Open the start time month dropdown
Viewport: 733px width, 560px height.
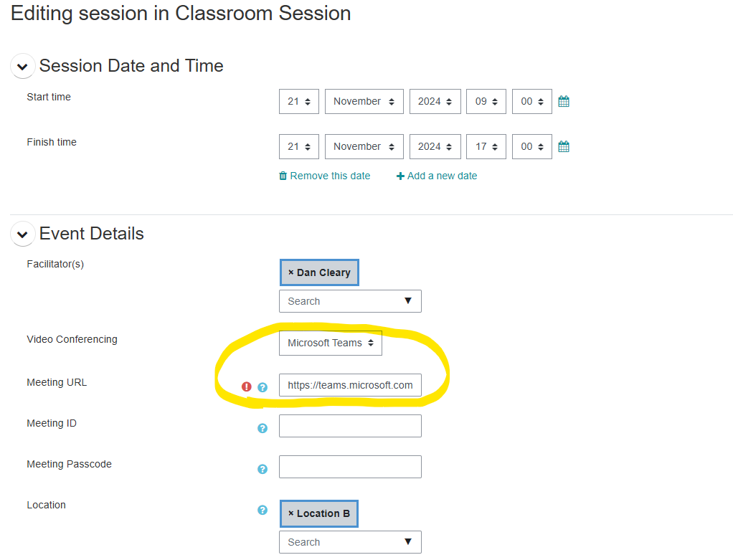coord(364,102)
